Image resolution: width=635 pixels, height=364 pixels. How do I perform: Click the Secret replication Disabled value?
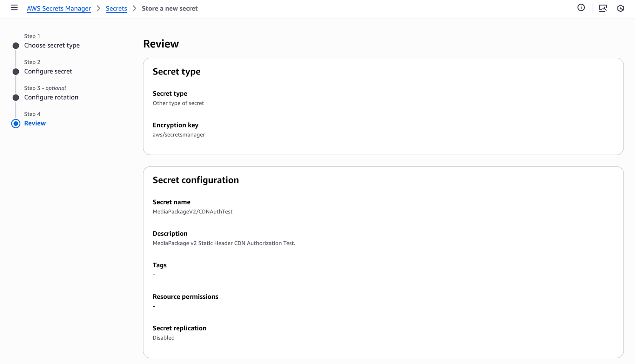click(x=164, y=338)
